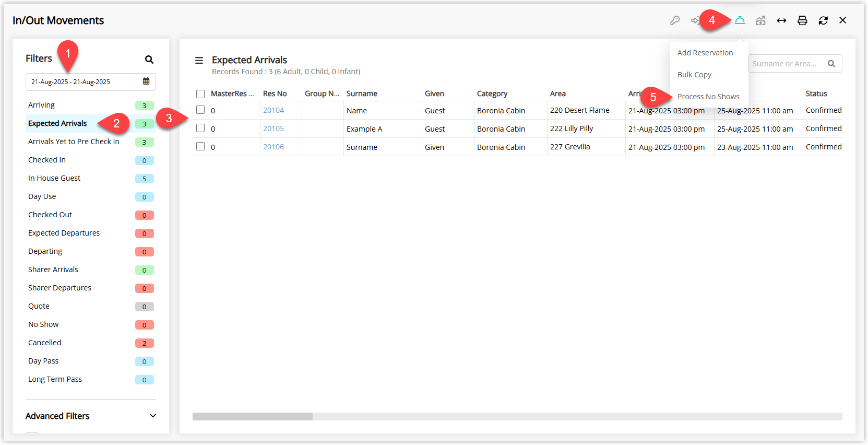868x445 pixels.
Task: Click the horizontal scrollbar thumb under table
Action: click(253, 416)
